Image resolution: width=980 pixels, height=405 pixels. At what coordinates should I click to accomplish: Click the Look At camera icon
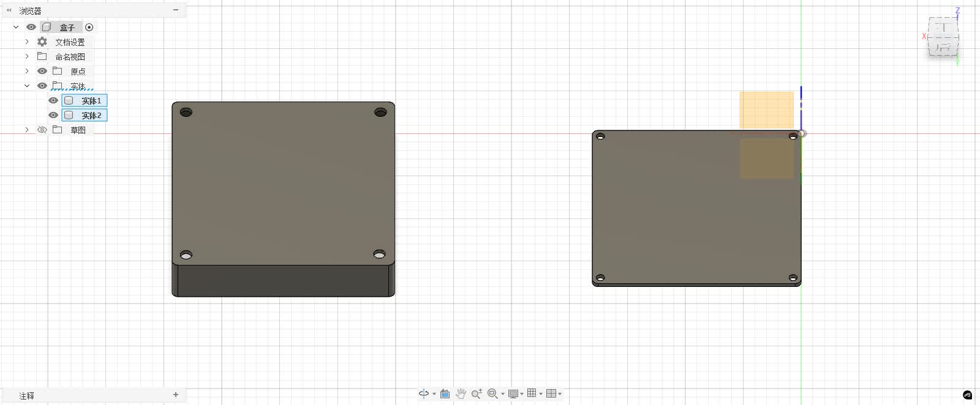445,393
